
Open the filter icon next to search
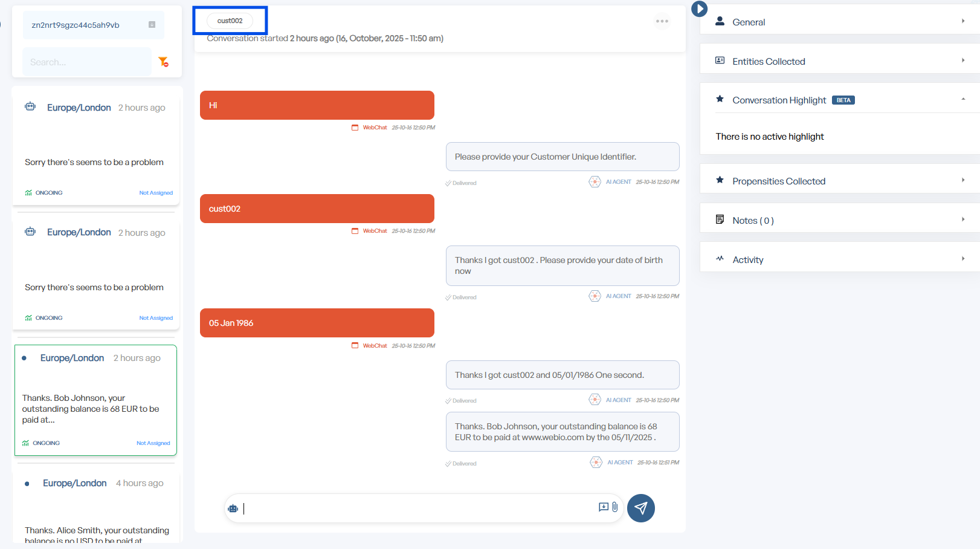pyautogui.click(x=163, y=62)
